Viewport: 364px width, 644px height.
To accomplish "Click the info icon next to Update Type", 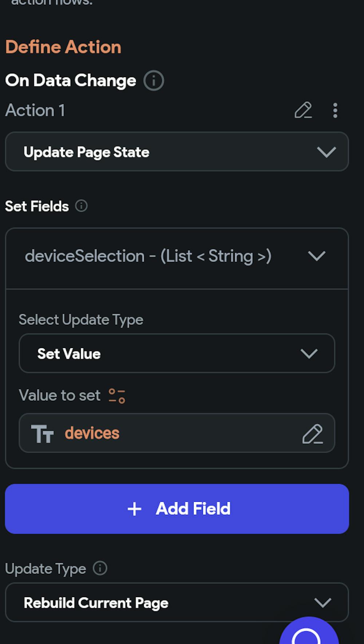I will tap(100, 568).
